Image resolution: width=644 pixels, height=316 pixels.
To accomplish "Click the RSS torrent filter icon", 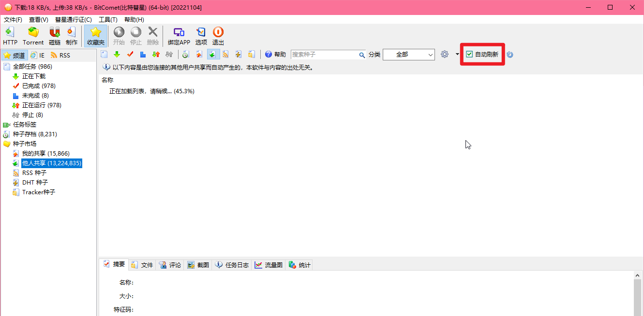I will pos(225,55).
